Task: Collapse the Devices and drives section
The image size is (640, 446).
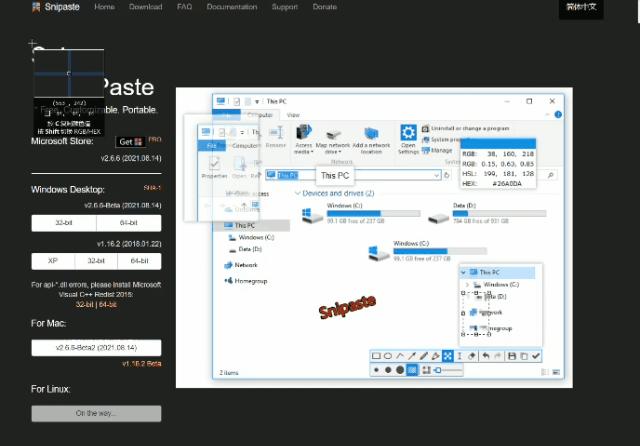Action: pos(297,193)
